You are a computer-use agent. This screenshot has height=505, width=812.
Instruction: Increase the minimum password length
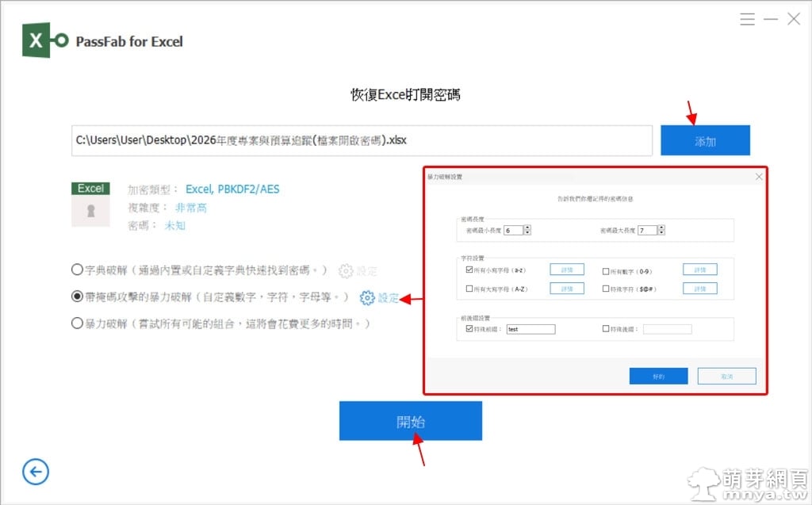pyautogui.click(x=527, y=228)
